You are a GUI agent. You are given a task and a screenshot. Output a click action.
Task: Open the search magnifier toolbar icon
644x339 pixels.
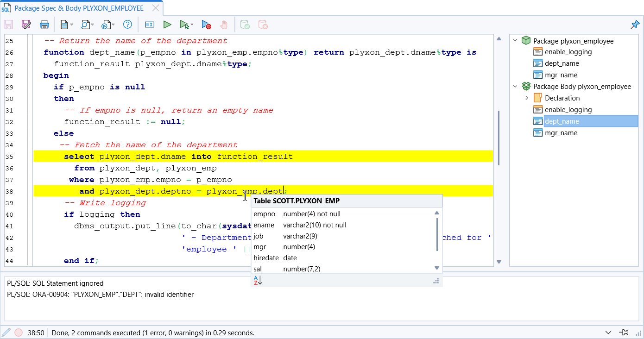pos(85,24)
